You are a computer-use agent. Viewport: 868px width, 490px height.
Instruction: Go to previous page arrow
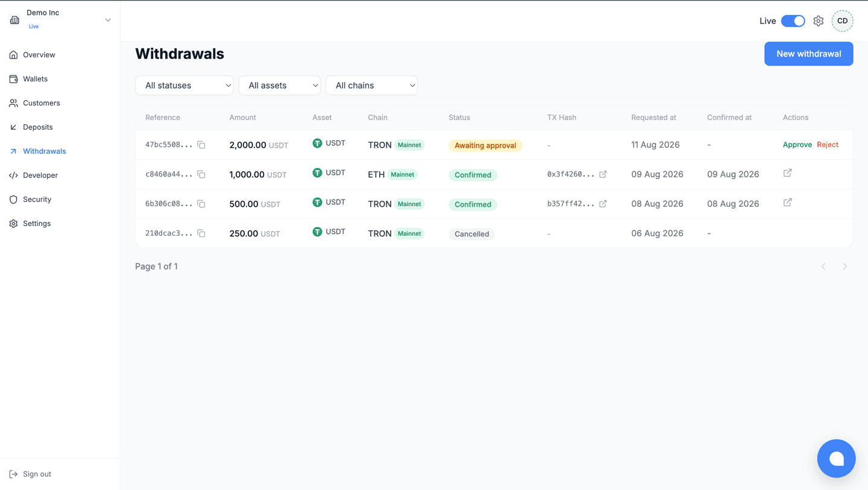pyautogui.click(x=823, y=266)
